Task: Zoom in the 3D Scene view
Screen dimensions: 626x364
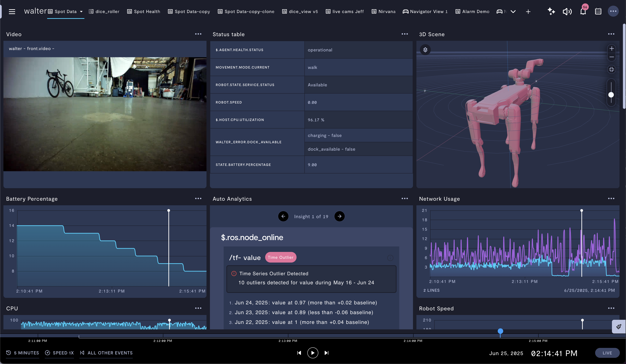Action: tap(612, 49)
